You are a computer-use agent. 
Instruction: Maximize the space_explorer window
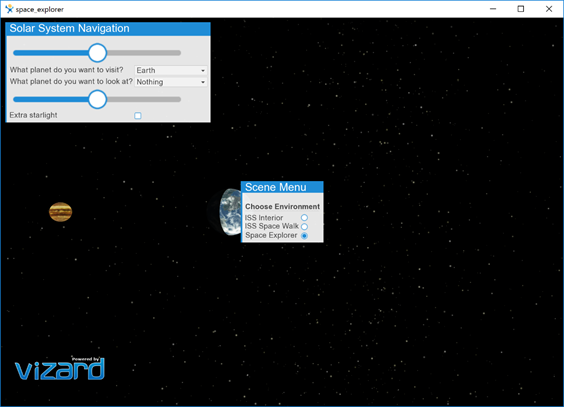pyautogui.click(x=520, y=9)
